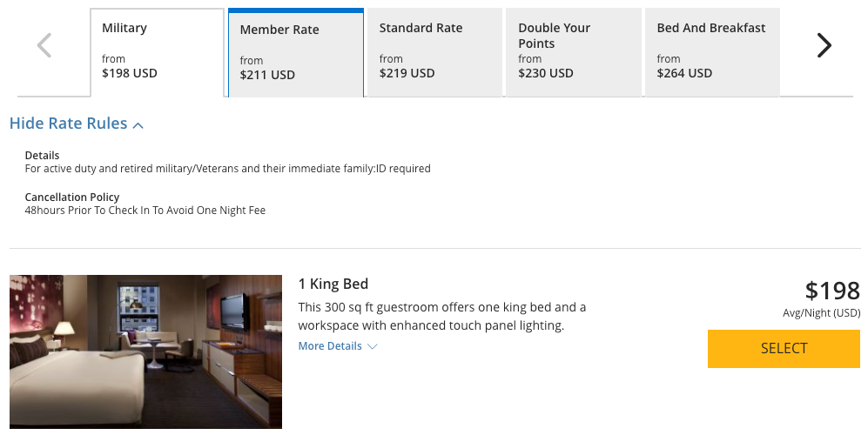The image size is (868, 435).
Task: Switch to the Member Rate tab
Action: tap(295, 54)
